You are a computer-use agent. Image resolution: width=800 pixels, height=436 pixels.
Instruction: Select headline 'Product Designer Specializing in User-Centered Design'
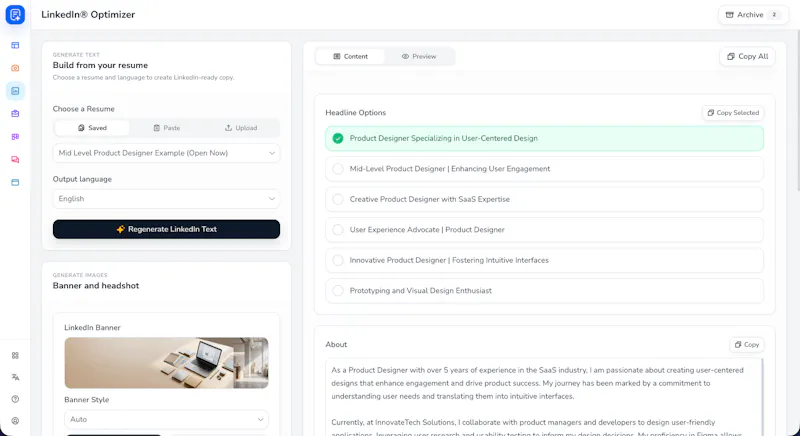pos(544,138)
